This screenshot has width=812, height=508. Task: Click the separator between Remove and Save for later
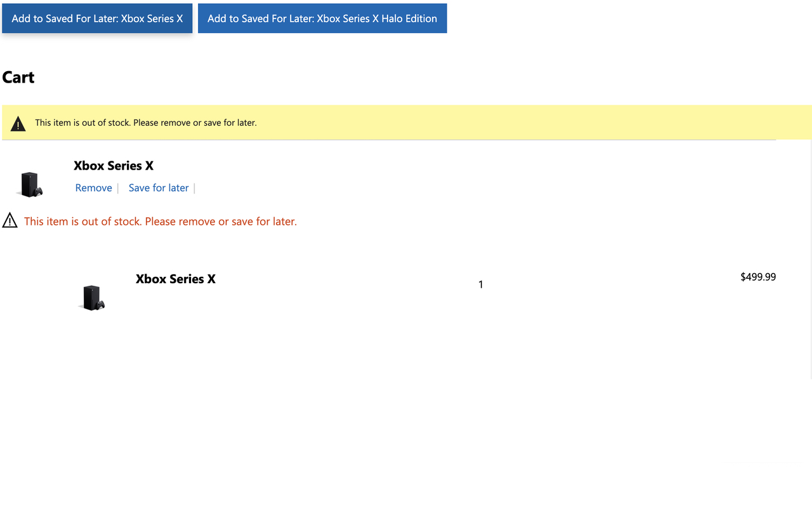tap(119, 187)
